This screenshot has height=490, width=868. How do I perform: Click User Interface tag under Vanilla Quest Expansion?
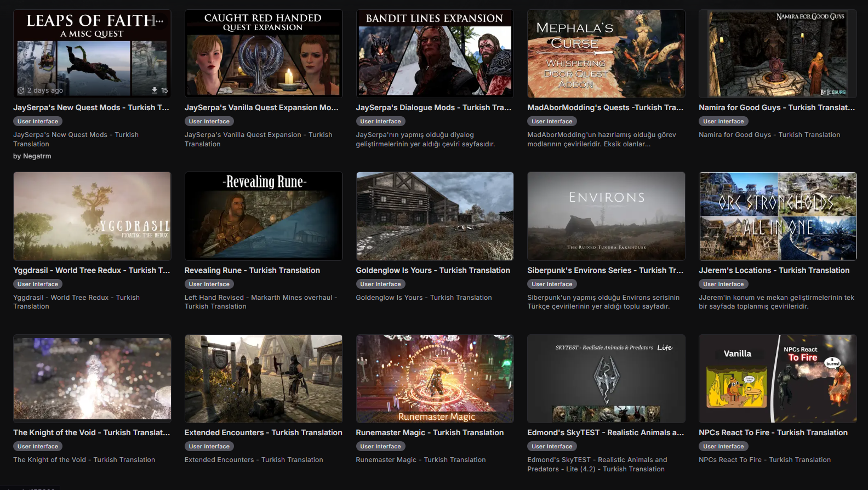[209, 121]
